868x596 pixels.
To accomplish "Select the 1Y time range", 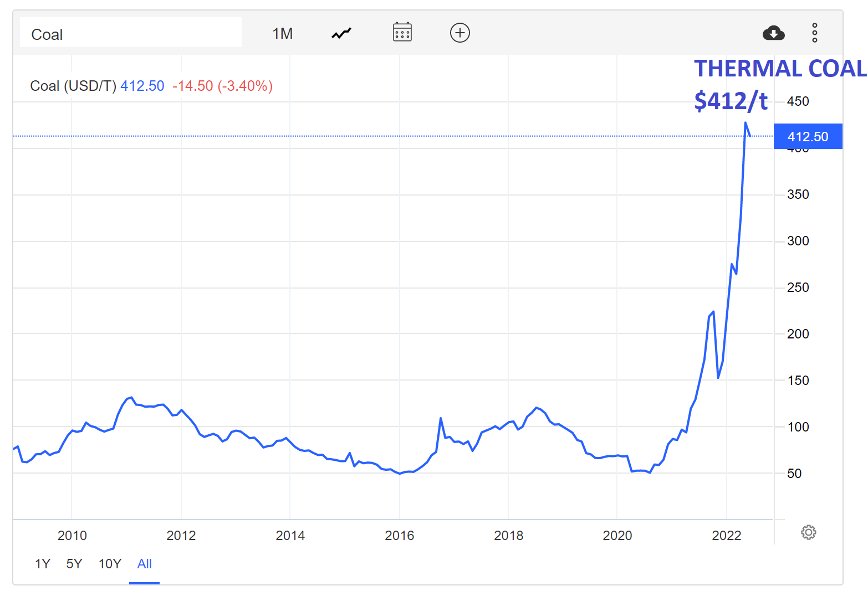I will click(x=43, y=564).
